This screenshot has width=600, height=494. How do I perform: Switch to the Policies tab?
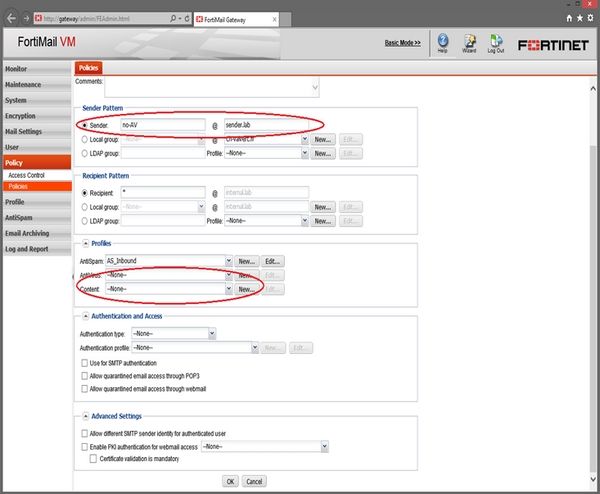pyautogui.click(x=88, y=68)
